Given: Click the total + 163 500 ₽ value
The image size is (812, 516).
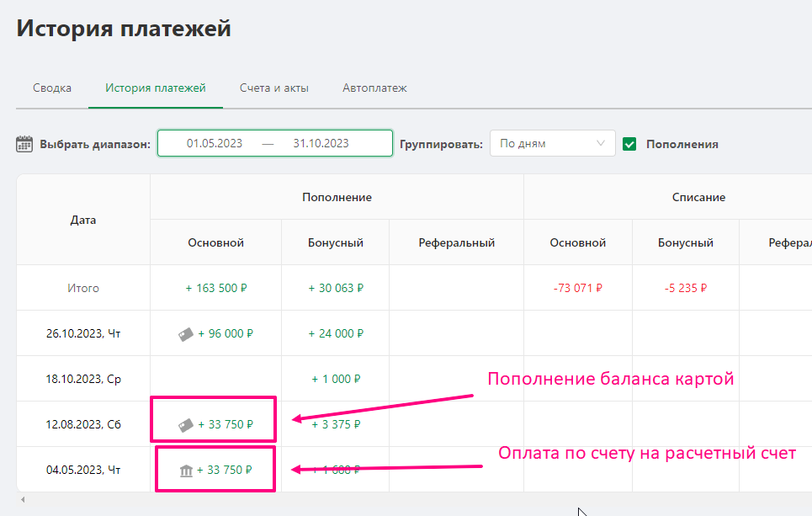Looking at the screenshot, I should pos(216,288).
